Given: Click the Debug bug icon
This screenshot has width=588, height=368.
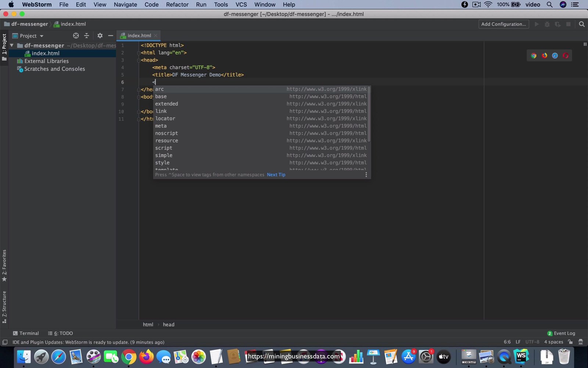Looking at the screenshot, I should [547, 24].
